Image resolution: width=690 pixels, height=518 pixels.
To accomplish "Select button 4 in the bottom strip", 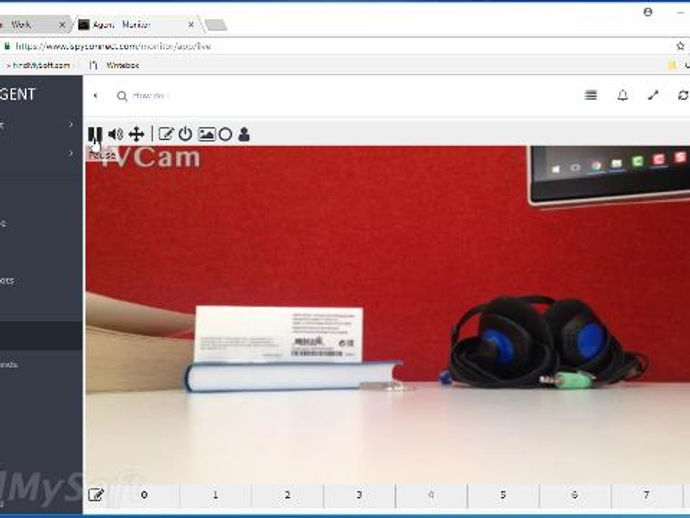I will (431, 495).
